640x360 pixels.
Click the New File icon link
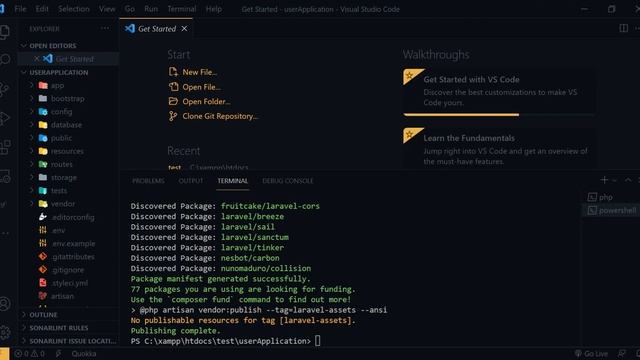click(173, 72)
